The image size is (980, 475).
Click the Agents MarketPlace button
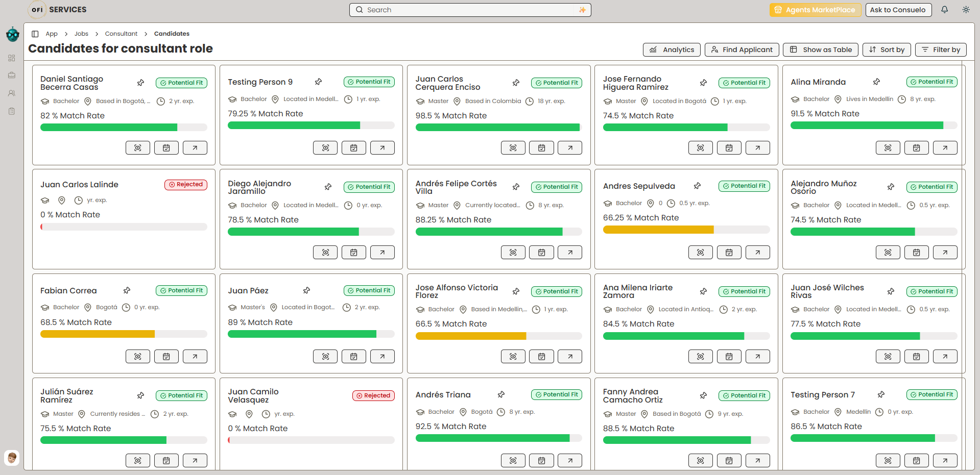(815, 10)
